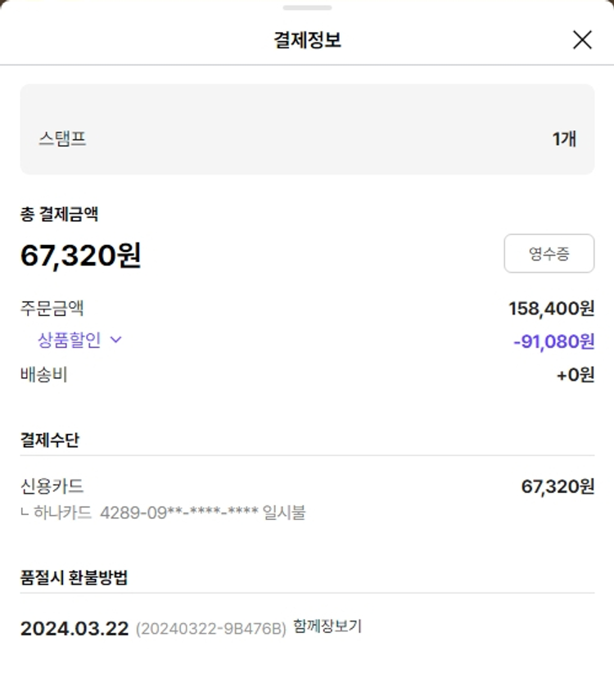614x700 pixels.
Task: Click the 158,400원 order amount
Action: (x=551, y=309)
